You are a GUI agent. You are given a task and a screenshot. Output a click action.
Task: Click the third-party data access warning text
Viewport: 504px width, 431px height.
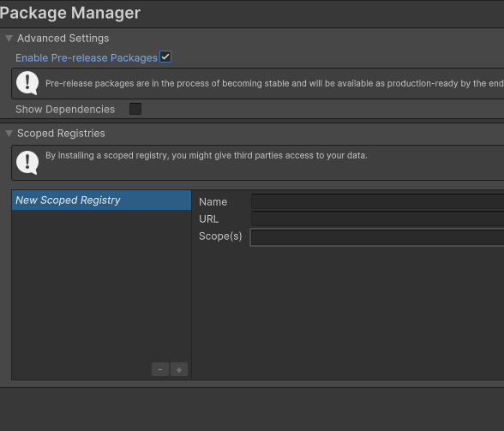tap(207, 156)
